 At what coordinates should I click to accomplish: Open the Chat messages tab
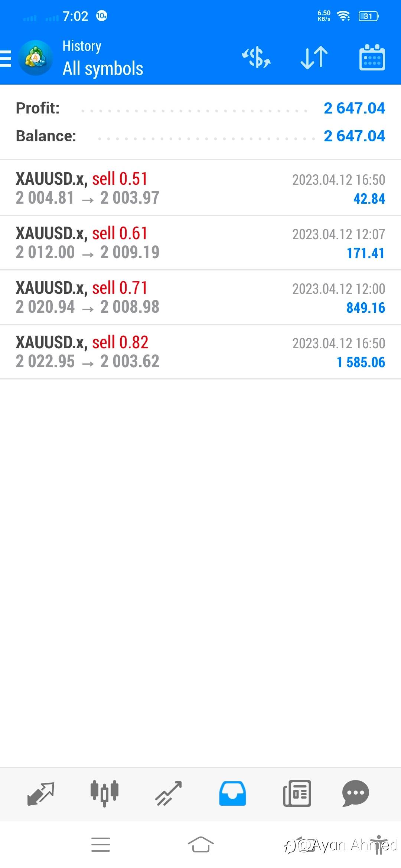coord(355,794)
